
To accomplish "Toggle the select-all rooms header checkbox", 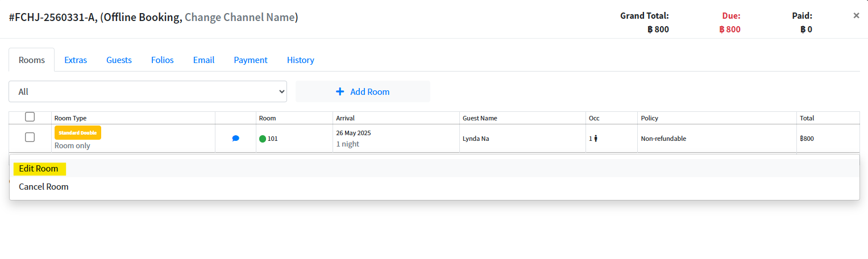I will click(x=30, y=117).
